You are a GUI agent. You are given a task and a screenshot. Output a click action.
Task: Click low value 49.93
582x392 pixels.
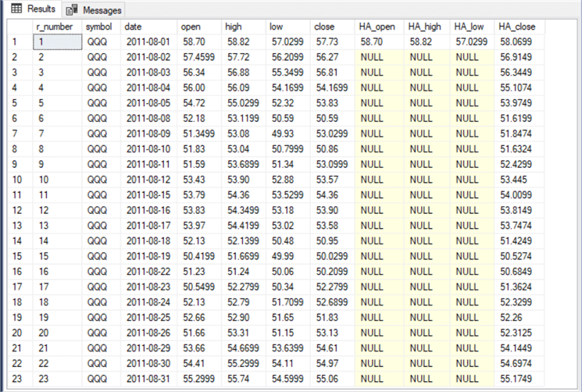[x=288, y=134]
